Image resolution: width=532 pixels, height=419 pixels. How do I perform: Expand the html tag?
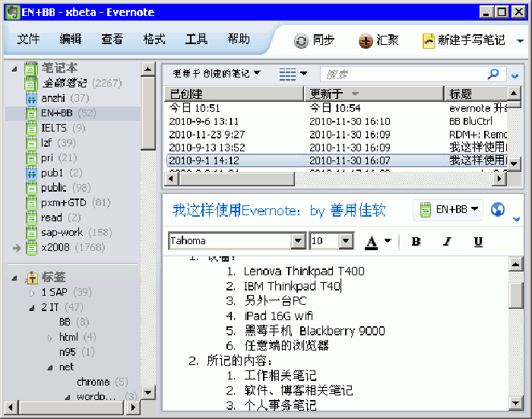pyautogui.click(x=50, y=338)
